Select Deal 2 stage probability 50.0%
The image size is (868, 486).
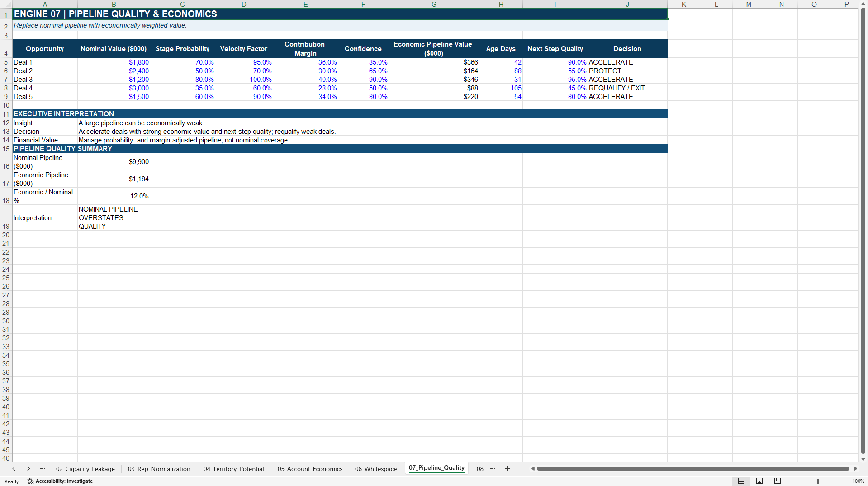182,71
